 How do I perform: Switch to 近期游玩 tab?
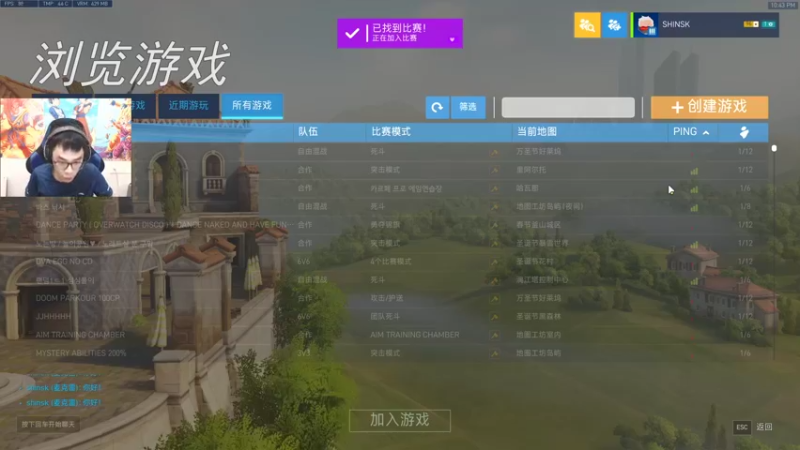coord(188,106)
